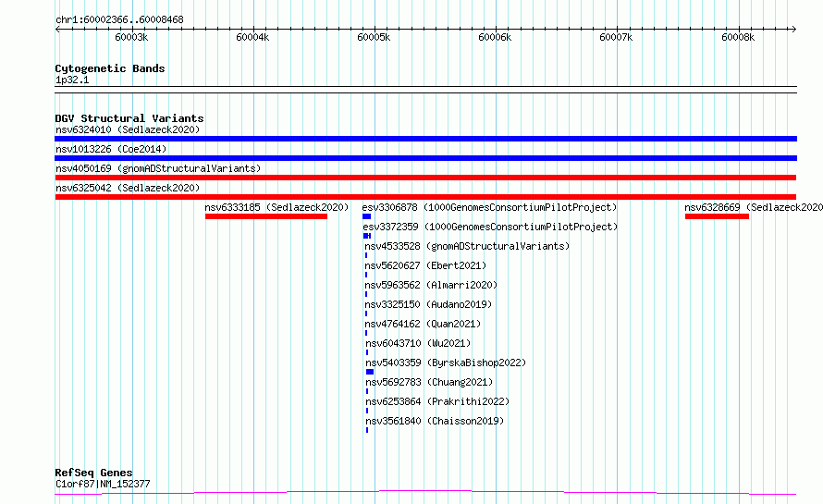This screenshot has height=504, width=823.
Task: Click the 60006k ruler label
Action: coord(495,37)
